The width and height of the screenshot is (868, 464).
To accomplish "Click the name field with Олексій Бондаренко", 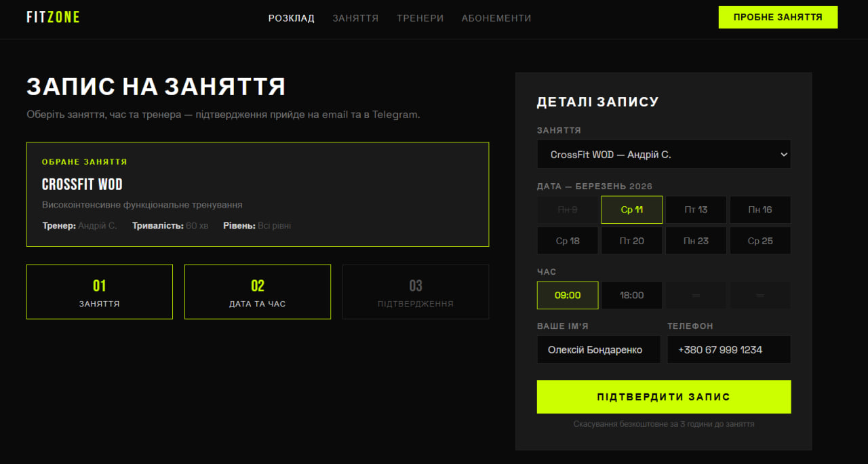I will coord(599,349).
